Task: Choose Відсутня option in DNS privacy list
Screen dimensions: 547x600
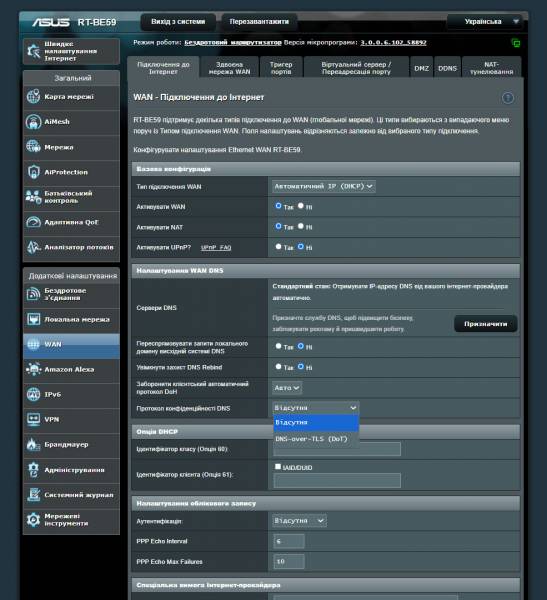Action: coord(316,422)
